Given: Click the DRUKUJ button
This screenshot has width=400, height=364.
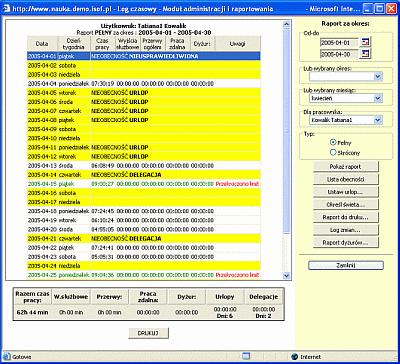Looking at the screenshot, I should tap(149, 333).
